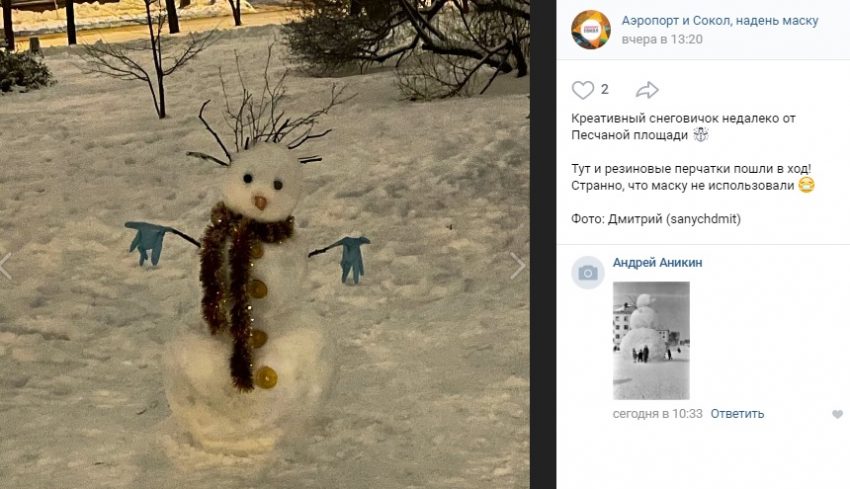Like Андрей Аникин's comment with small heart

point(837,414)
